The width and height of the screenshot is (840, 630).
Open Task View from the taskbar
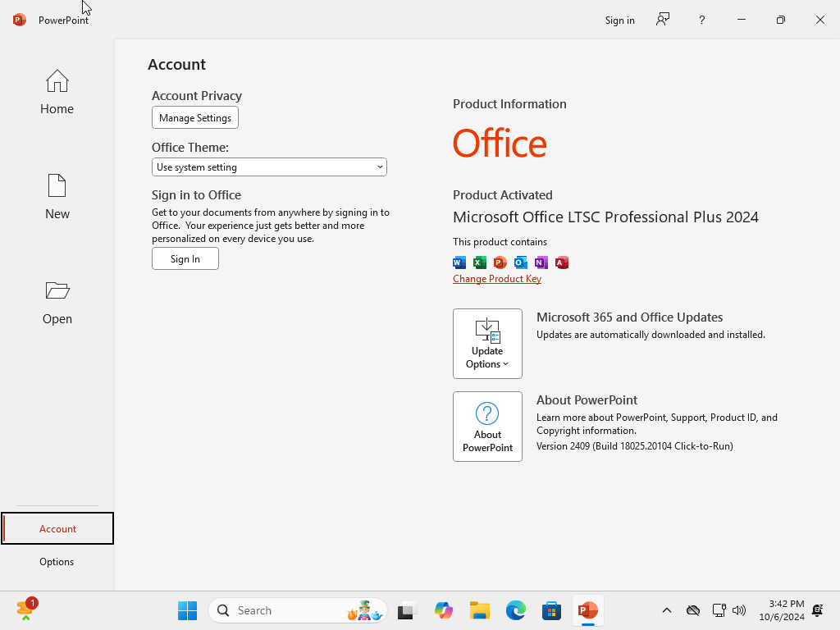[408, 610]
